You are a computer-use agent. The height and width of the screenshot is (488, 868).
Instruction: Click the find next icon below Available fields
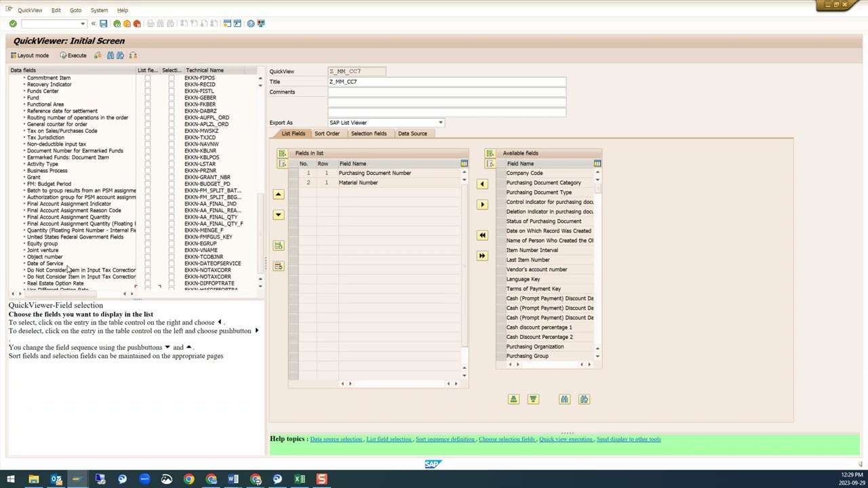pos(584,399)
